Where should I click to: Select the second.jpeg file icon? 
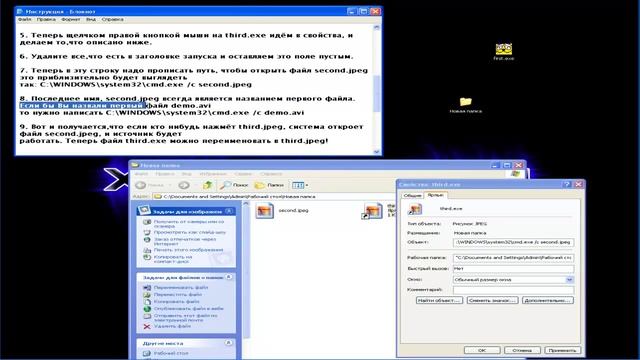coord(264,211)
